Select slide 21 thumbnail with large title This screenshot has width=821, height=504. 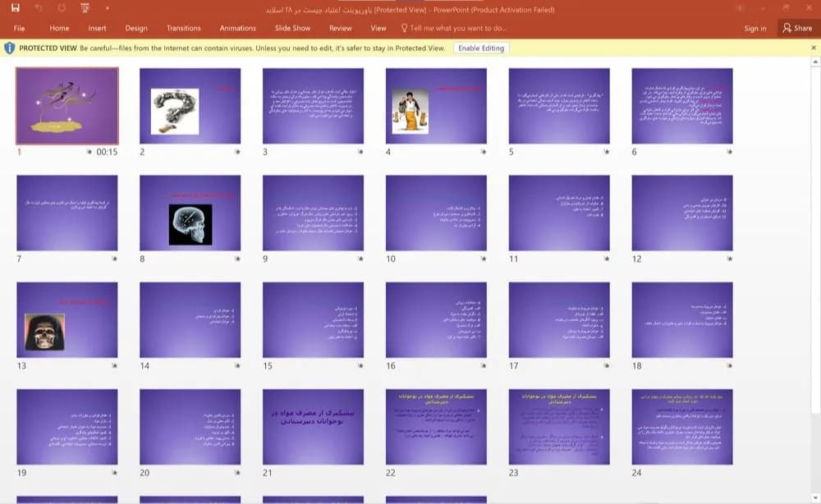tap(313, 427)
